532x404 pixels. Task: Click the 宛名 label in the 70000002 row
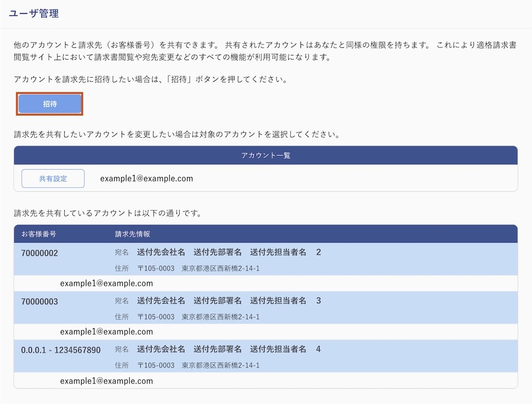tap(122, 253)
